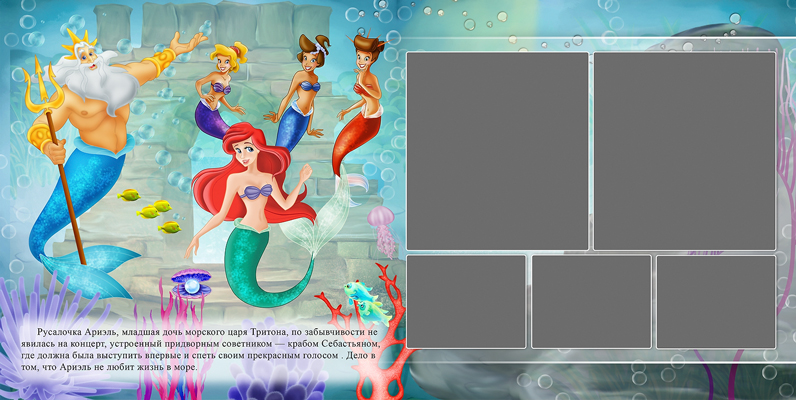Select the large top-left gray photo placeholder
The image size is (796, 400).
coord(497,151)
